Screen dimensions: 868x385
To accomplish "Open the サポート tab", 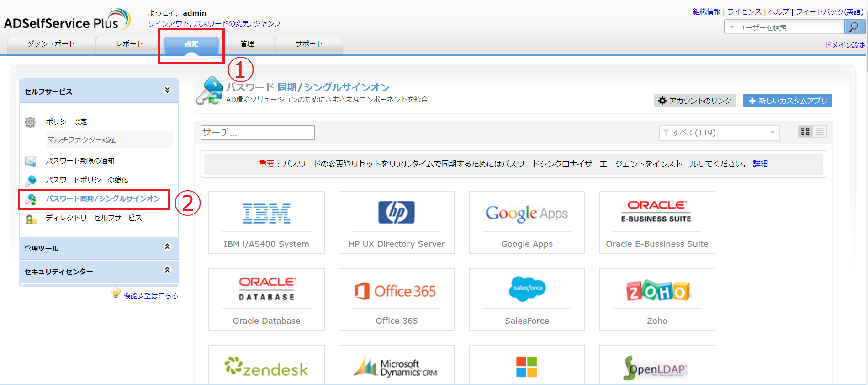I will (x=309, y=44).
